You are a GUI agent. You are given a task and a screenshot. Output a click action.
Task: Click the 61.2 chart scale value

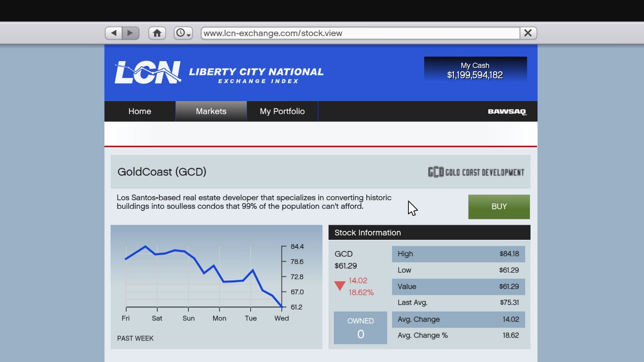(296, 307)
